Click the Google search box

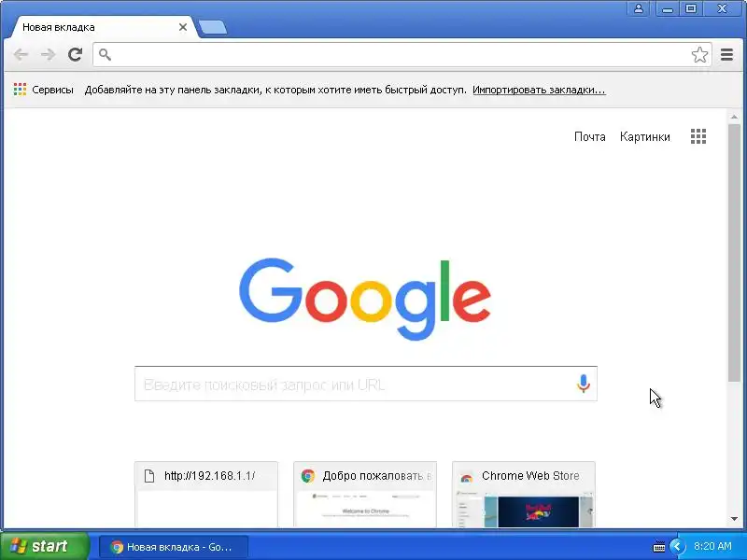pos(365,384)
